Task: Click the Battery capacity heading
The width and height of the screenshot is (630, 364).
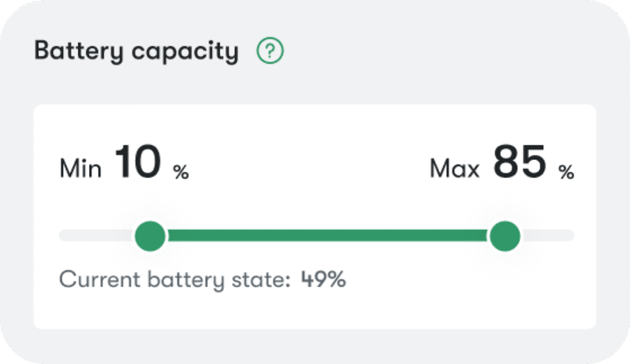Action: tap(136, 52)
